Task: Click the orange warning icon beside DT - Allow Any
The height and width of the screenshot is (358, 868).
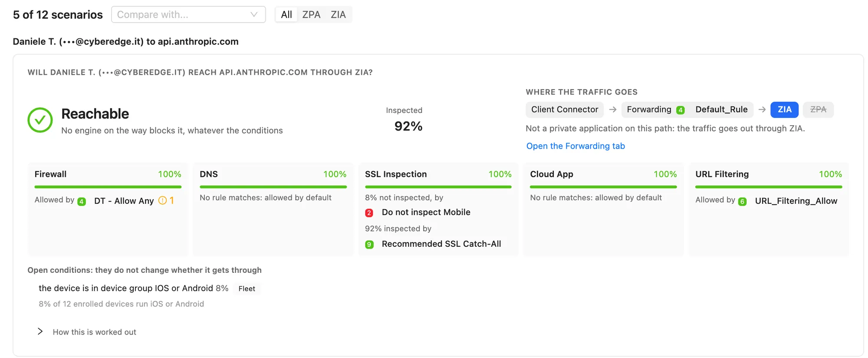Action: 162,200
